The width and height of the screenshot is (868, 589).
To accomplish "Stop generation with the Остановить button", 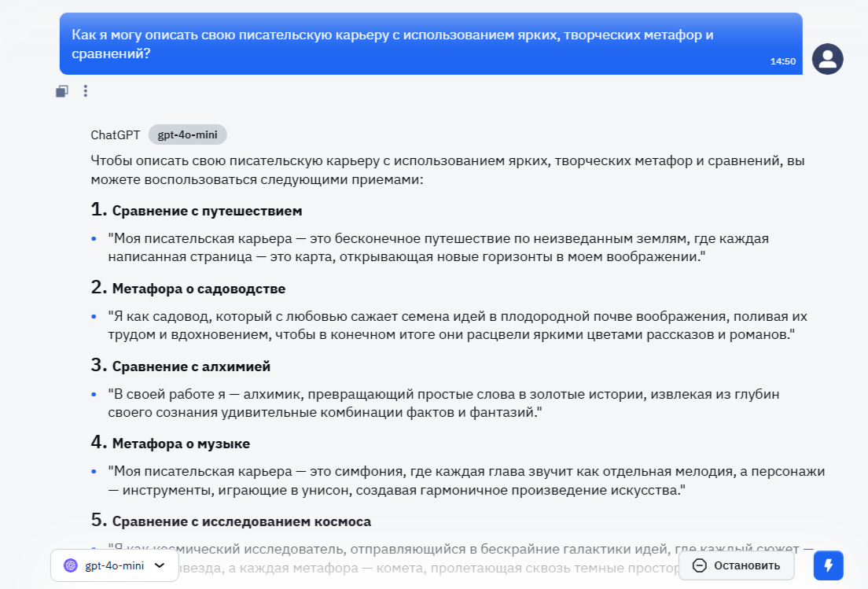I will pos(736,565).
